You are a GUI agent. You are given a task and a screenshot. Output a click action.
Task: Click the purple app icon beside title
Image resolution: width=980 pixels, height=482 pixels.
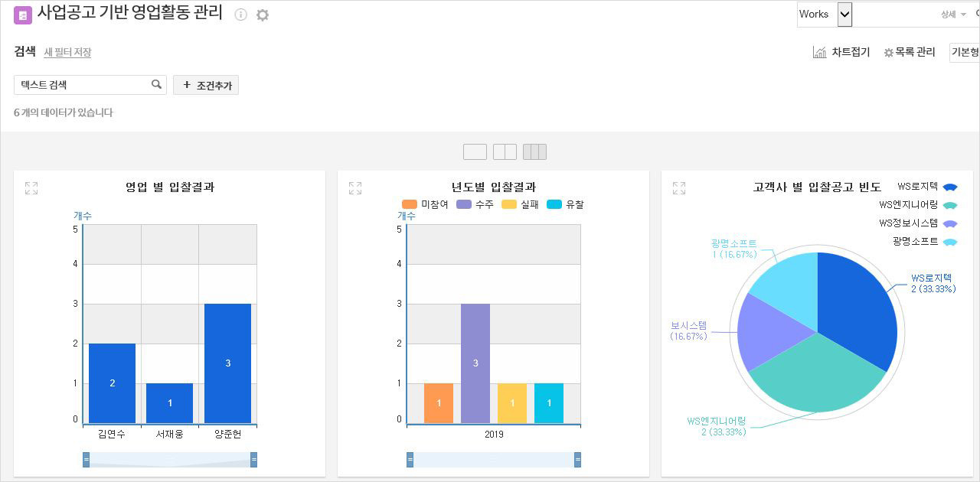click(23, 15)
